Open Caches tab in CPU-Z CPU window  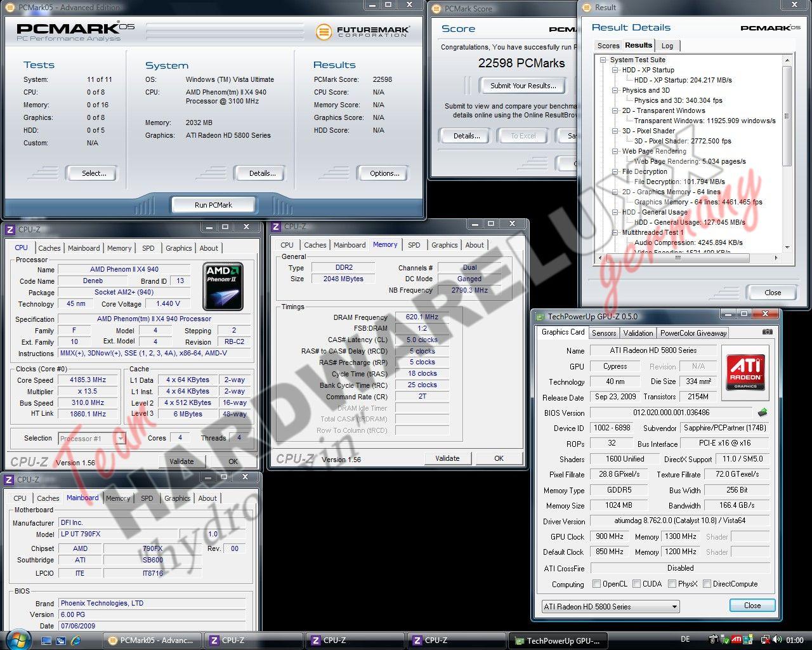pos(49,248)
